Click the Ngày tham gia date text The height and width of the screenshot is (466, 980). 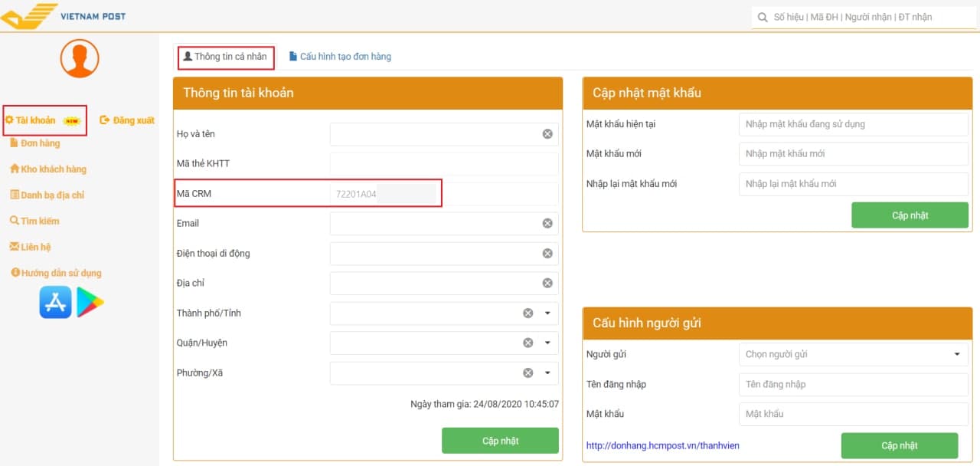tap(485, 404)
